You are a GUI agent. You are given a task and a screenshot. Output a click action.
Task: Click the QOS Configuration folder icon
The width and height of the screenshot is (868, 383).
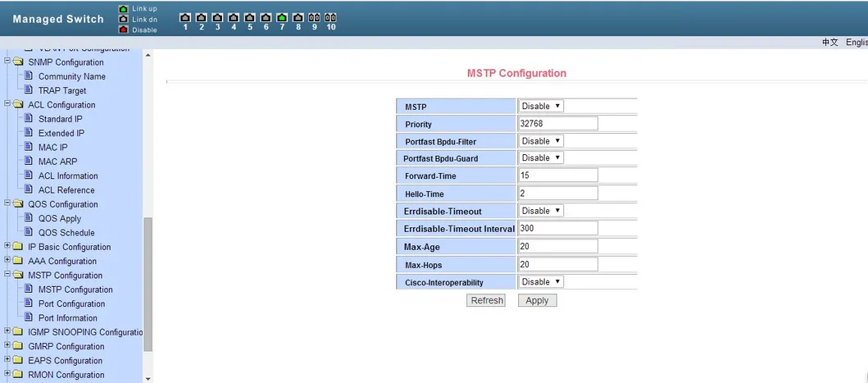coord(18,204)
